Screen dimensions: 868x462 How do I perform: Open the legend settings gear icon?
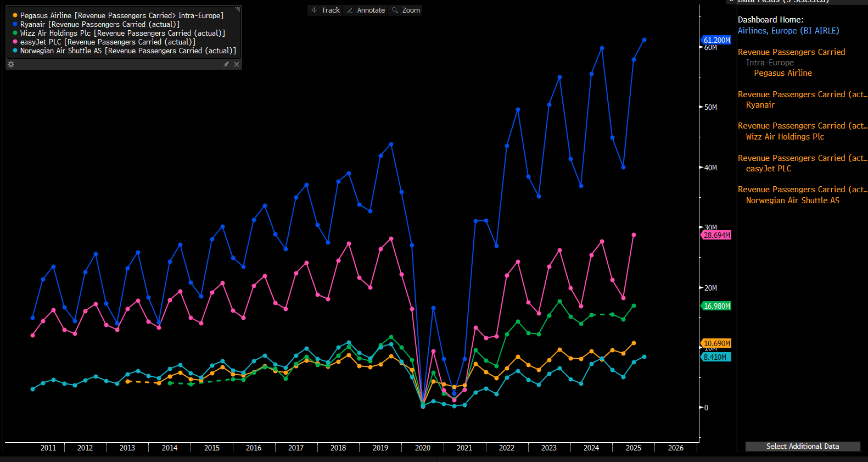pyautogui.click(x=11, y=64)
